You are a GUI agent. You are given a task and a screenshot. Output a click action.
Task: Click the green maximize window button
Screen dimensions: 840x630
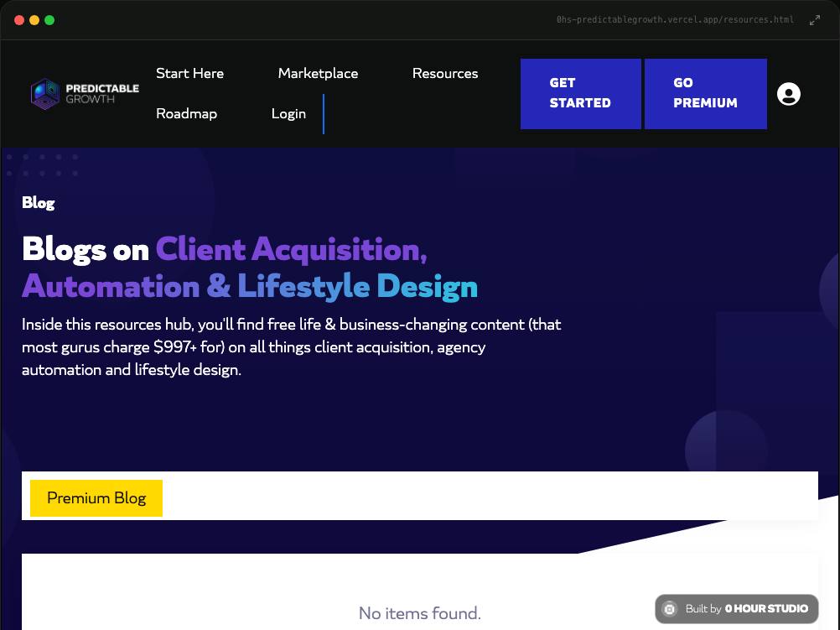(x=49, y=20)
